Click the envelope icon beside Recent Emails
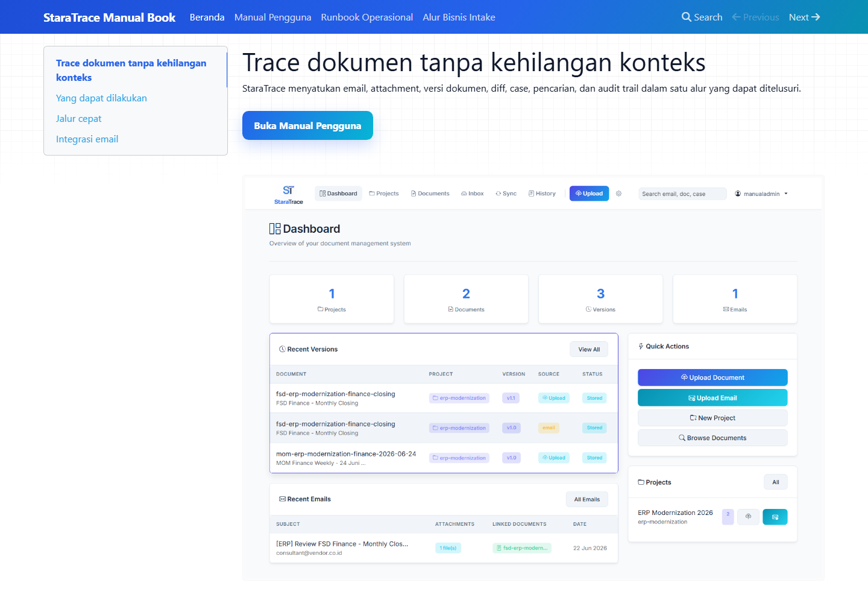 point(282,499)
